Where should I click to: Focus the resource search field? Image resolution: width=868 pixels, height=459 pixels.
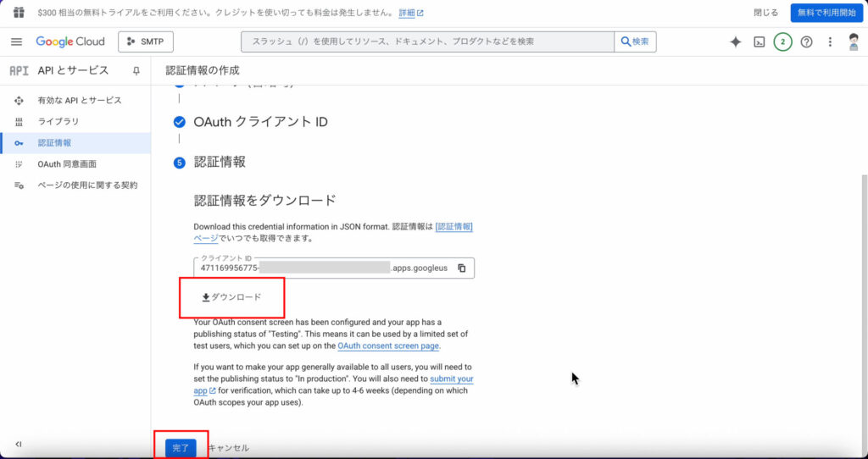tap(427, 41)
